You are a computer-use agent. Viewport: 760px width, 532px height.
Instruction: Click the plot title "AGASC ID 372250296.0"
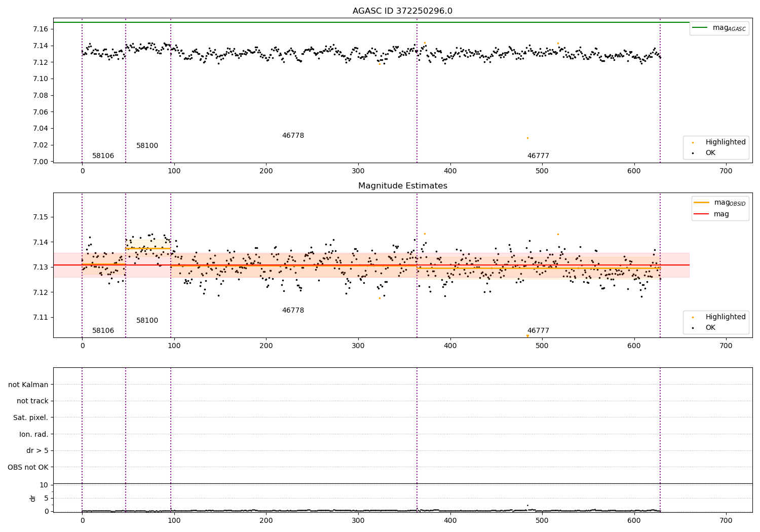tap(402, 11)
